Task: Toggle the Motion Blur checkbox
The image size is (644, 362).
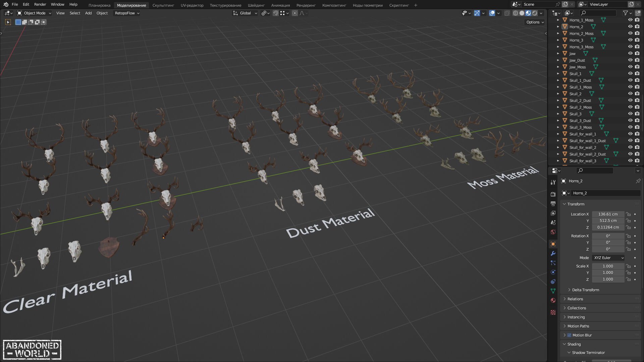Action: click(x=569, y=335)
